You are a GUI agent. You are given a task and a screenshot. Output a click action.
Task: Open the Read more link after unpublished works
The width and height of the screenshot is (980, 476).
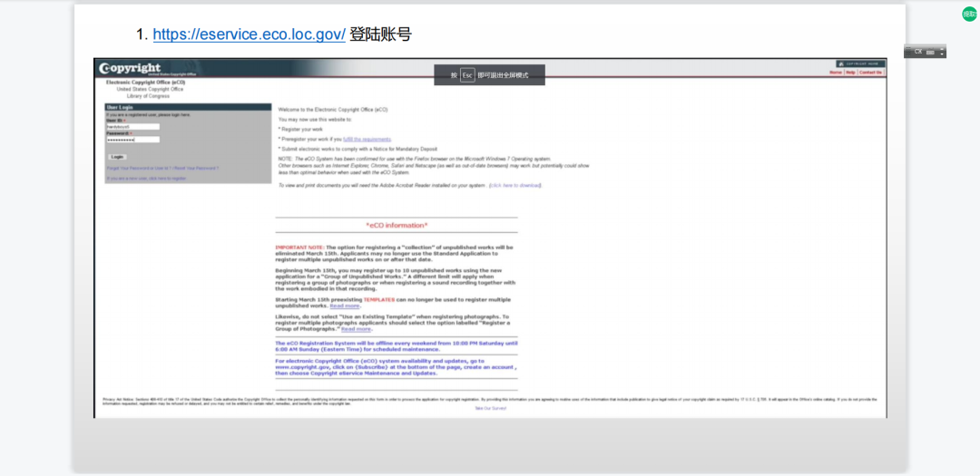[345, 306]
